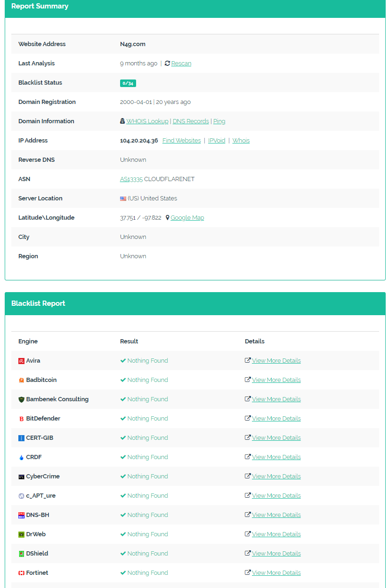Click external link icon in BitDefender row
The height and width of the screenshot is (588, 389).
pyautogui.click(x=248, y=419)
